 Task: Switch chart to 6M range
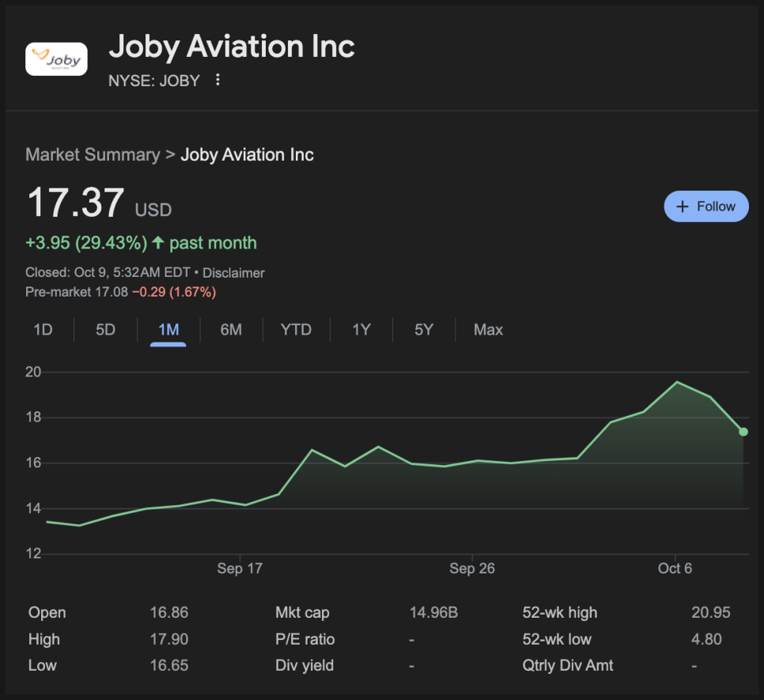[x=231, y=330]
